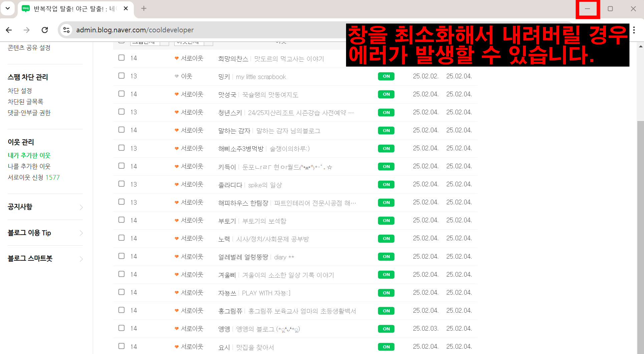Switch the ON toggle for 자뇽쓰
The image size is (644, 354).
[x=386, y=293]
